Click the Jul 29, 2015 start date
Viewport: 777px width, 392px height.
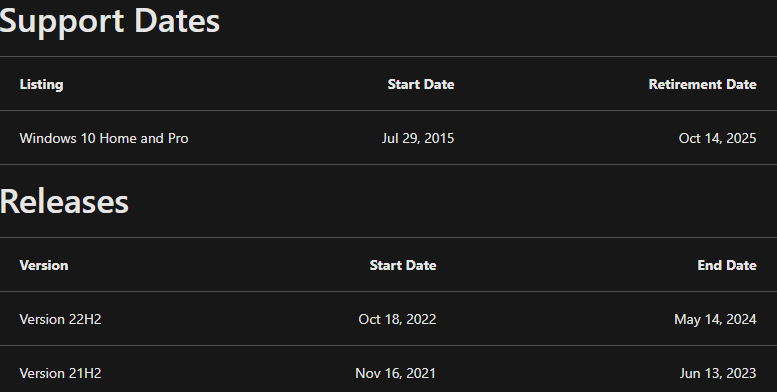418,138
